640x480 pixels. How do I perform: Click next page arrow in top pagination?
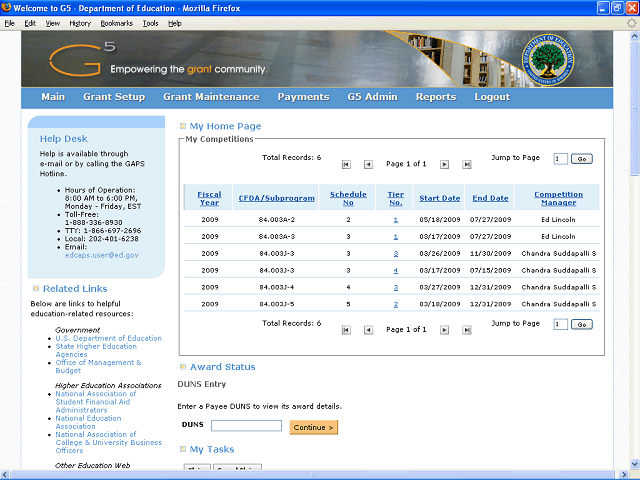(443, 164)
